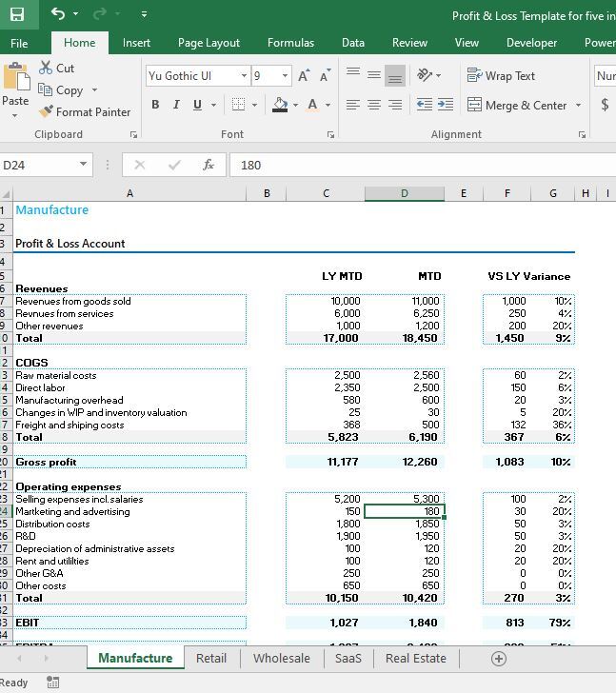Click the Increase Font Size icon
This screenshot has width=616, height=693.
[x=304, y=75]
